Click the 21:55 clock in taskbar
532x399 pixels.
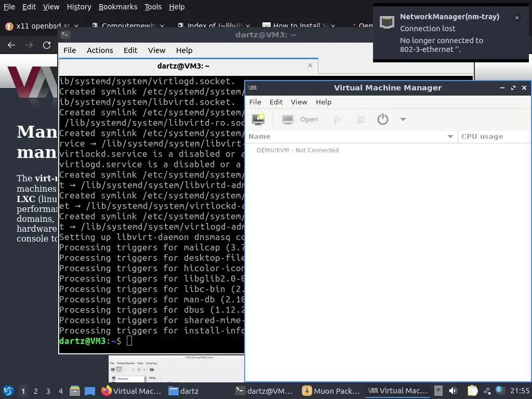coord(520,391)
